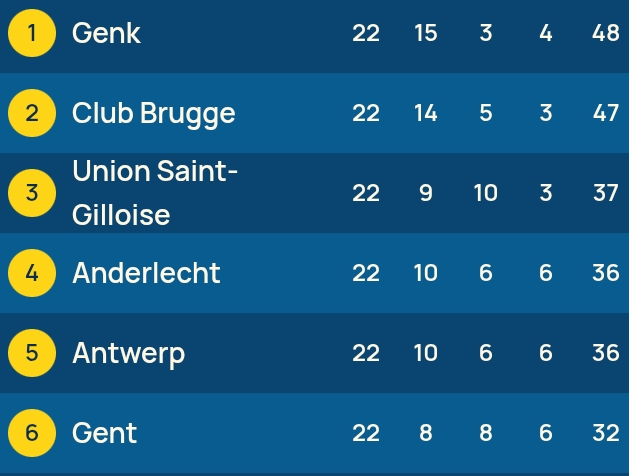Open the Gent team name
The image size is (629, 476).
click(x=105, y=433)
